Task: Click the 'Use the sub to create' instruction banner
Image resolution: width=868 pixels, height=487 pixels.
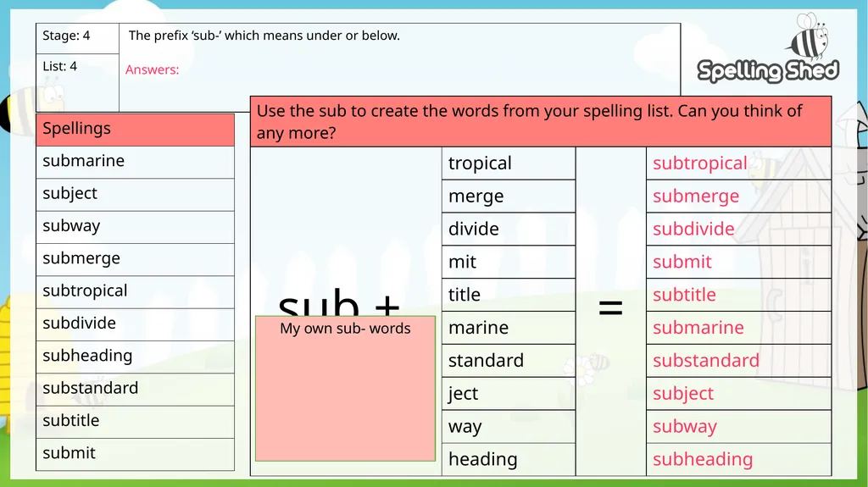Action: pos(541,122)
